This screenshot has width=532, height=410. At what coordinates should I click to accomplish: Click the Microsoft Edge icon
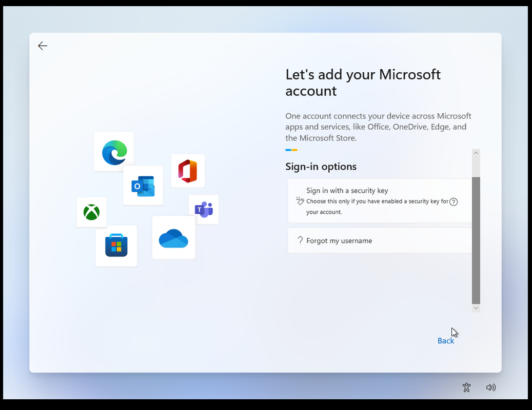(114, 152)
